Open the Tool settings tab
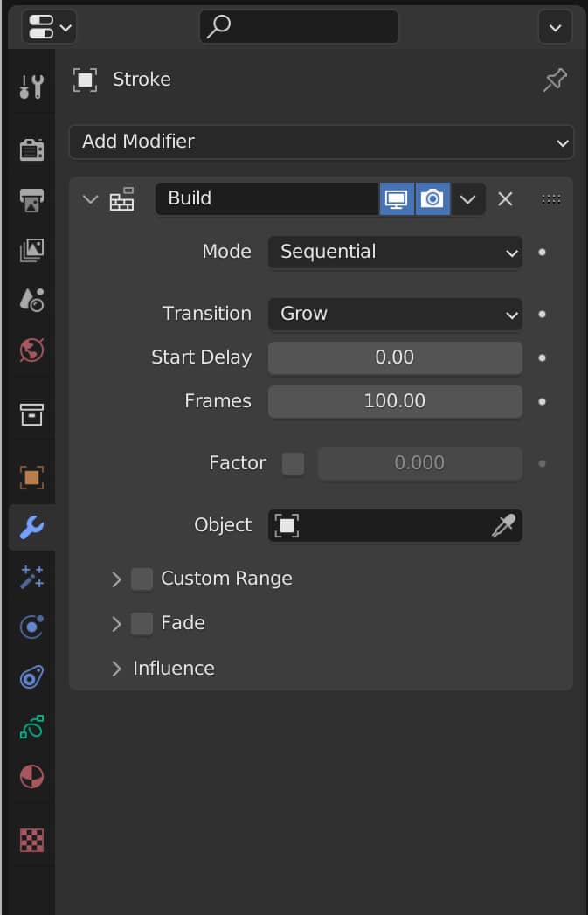The height and width of the screenshot is (915, 588). [31, 85]
